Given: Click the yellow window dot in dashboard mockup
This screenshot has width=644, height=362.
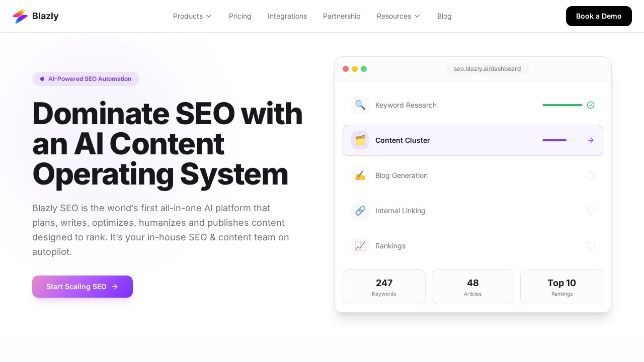Looking at the screenshot, I should click(355, 69).
